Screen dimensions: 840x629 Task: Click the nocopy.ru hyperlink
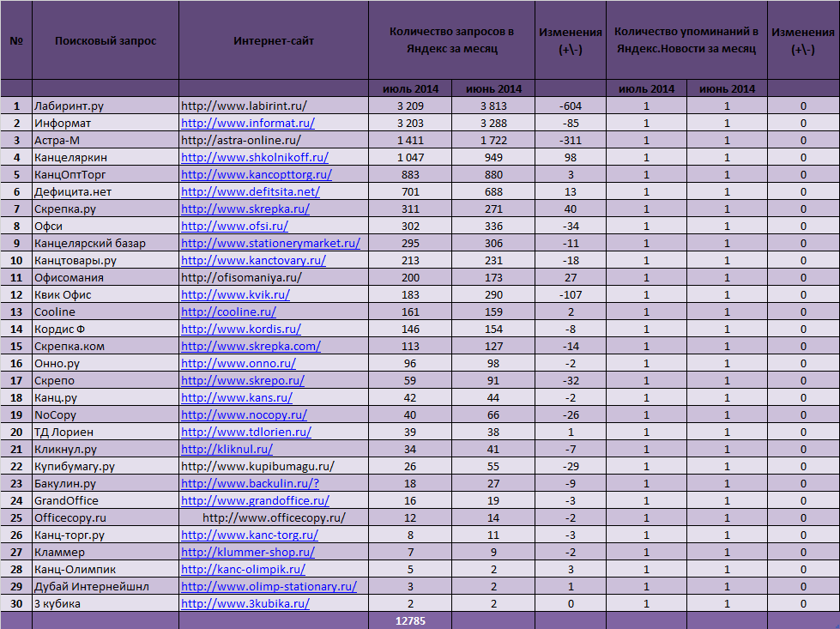244,414
